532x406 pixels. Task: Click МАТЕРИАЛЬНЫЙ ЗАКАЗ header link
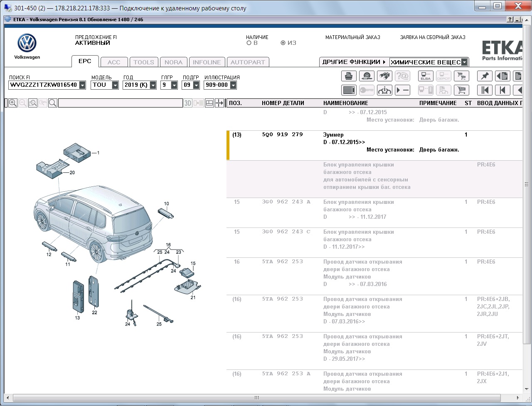pyautogui.click(x=353, y=37)
